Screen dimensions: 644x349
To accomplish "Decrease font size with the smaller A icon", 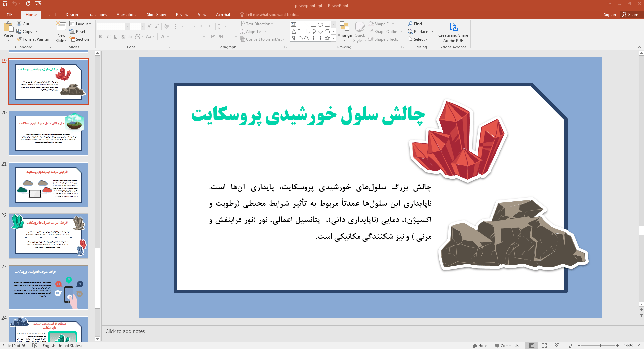I will pyautogui.click(x=157, y=26).
